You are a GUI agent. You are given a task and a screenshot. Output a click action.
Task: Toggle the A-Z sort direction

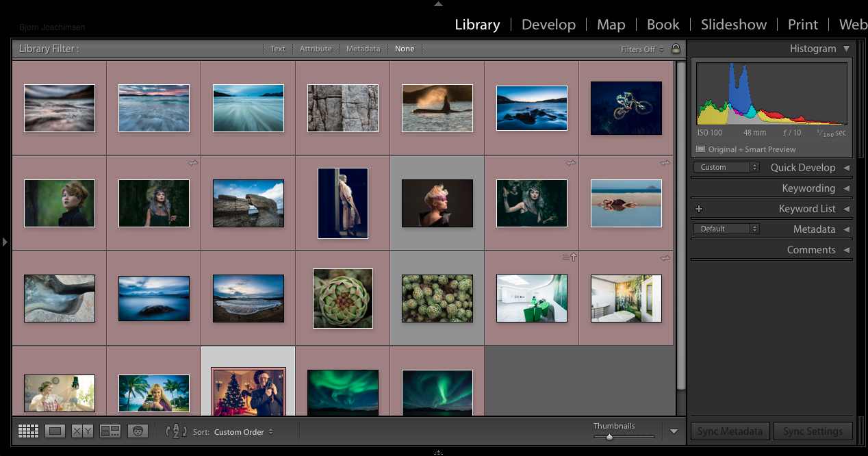pos(176,431)
